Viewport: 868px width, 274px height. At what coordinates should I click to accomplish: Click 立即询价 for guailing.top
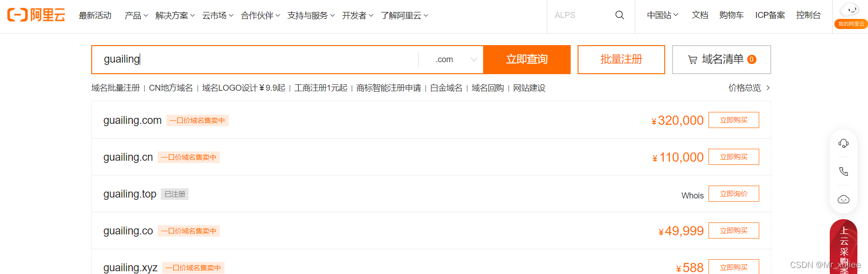click(x=733, y=194)
